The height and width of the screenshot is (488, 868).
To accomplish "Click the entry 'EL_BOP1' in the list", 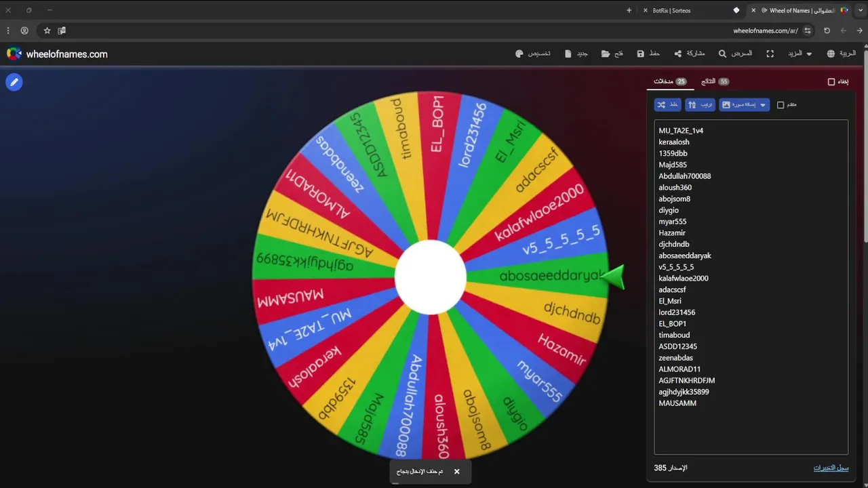I will (673, 324).
